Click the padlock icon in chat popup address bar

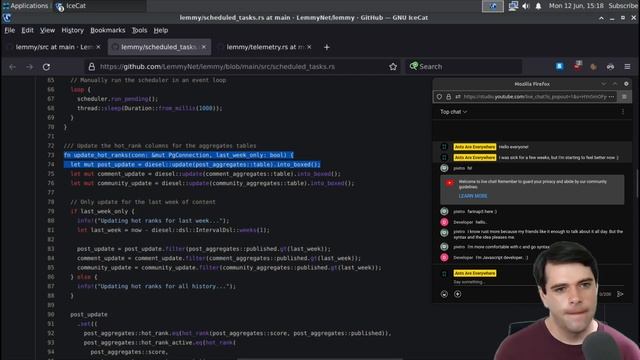(449, 97)
